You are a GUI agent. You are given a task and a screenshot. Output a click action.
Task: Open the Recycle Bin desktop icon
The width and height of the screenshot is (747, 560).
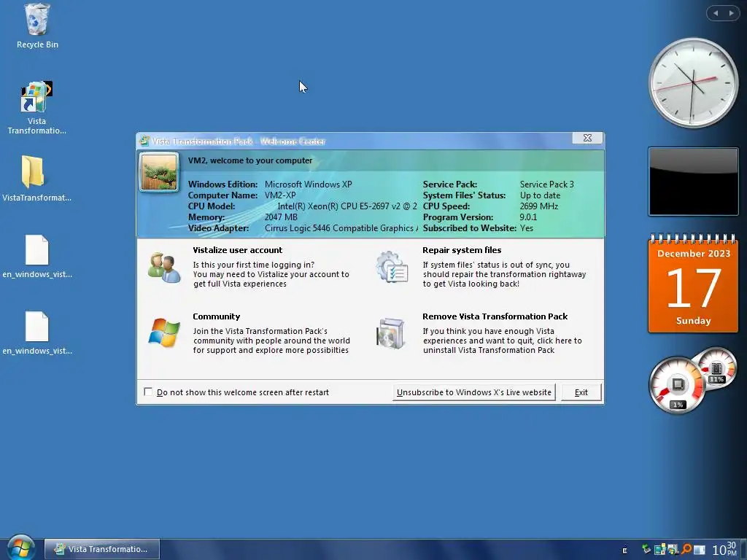[x=37, y=20]
